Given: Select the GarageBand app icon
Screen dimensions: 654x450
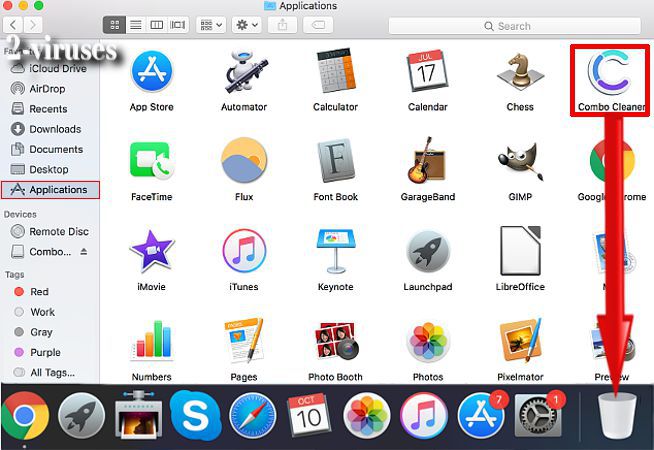Looking at the screenshot, I should 426,161.
